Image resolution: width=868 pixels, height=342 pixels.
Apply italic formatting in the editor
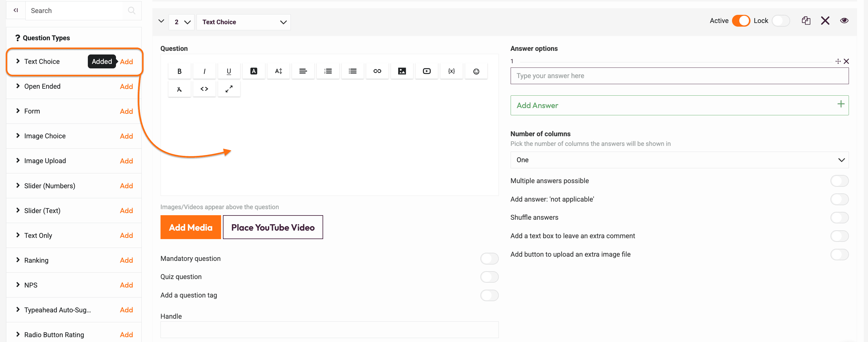pos(204,71)
